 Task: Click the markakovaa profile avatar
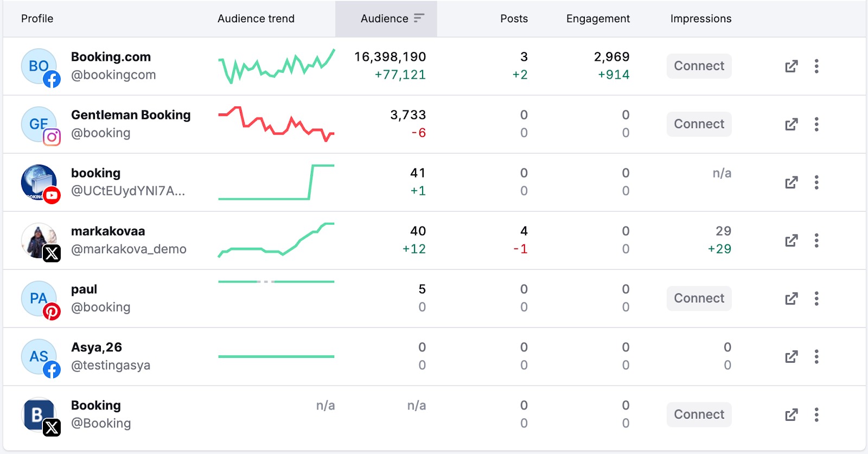[40, 241]
